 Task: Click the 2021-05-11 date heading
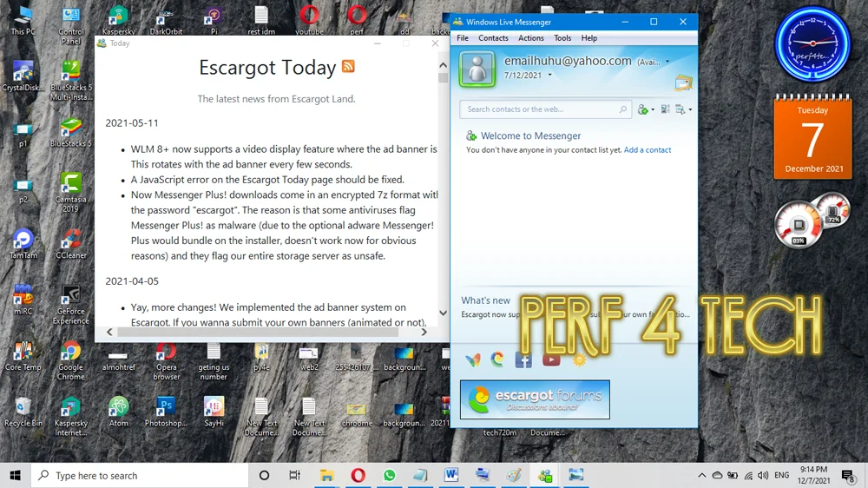pos(132,123)
